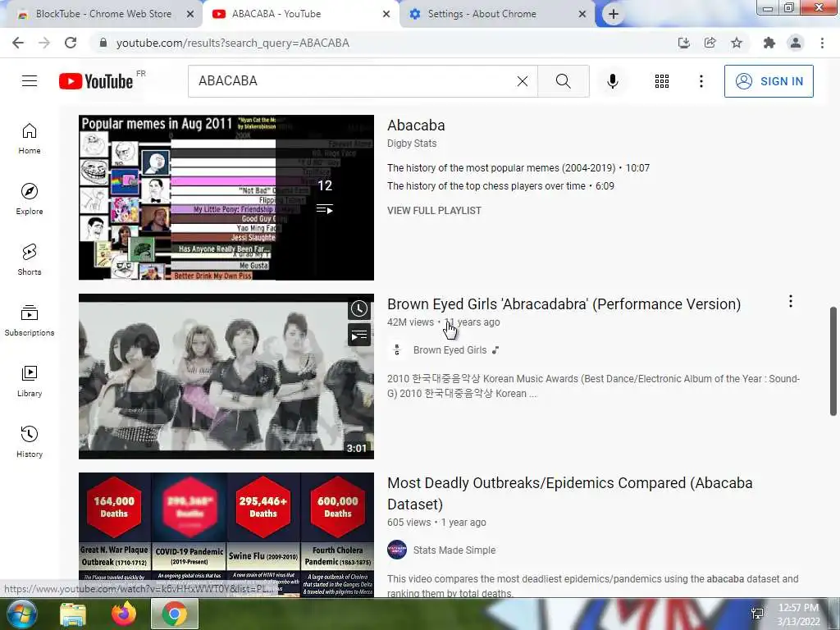This screenshot has height=630, width=840.
Task: Open the YouTube hamburger guide menu
Action: tap(30, 81)
